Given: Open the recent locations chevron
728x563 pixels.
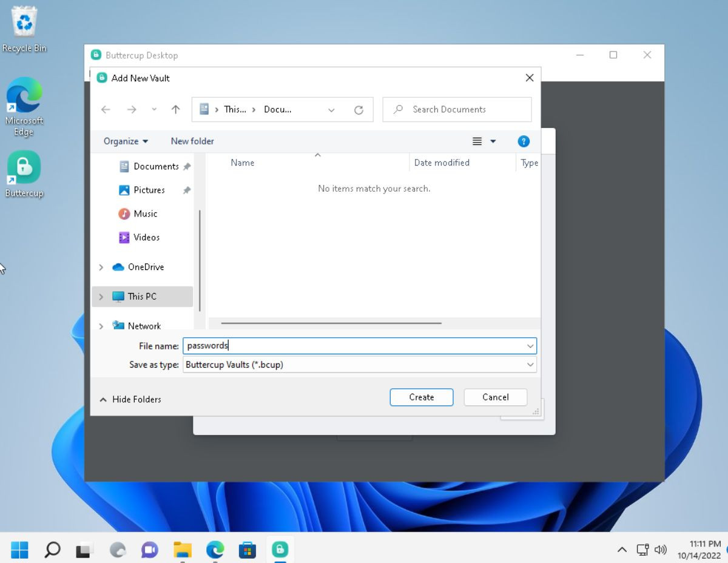Looking at the screenshot, I should (154, 110).
